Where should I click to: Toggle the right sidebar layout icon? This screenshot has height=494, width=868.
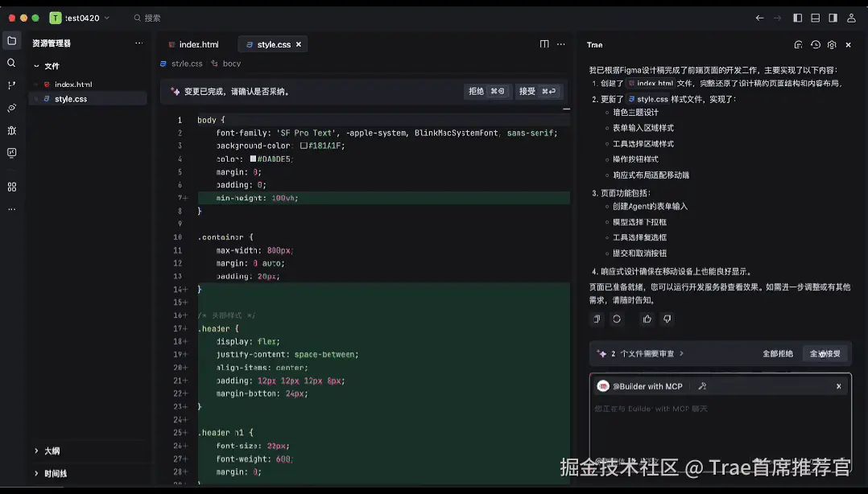(833, 19)
